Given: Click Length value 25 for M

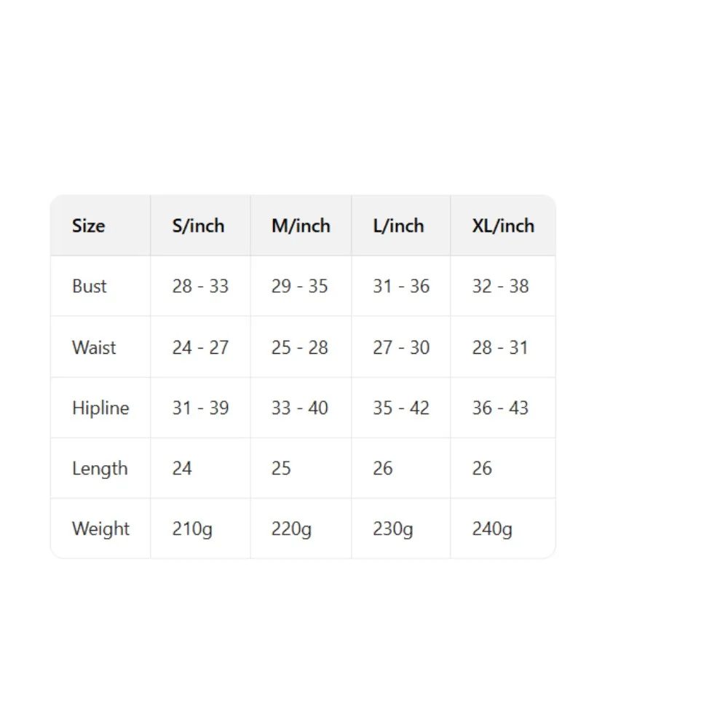Looking at the screenshot, I should [x=281, y=468].
